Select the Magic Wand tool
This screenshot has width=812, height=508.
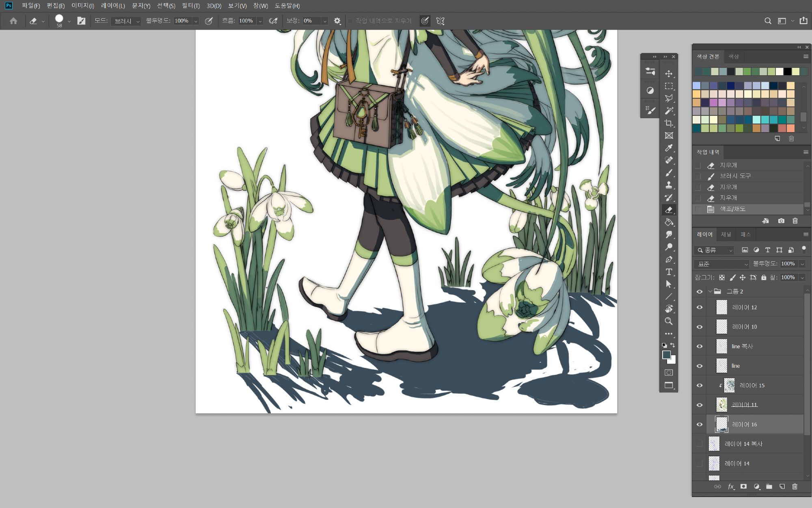(669, 111)
